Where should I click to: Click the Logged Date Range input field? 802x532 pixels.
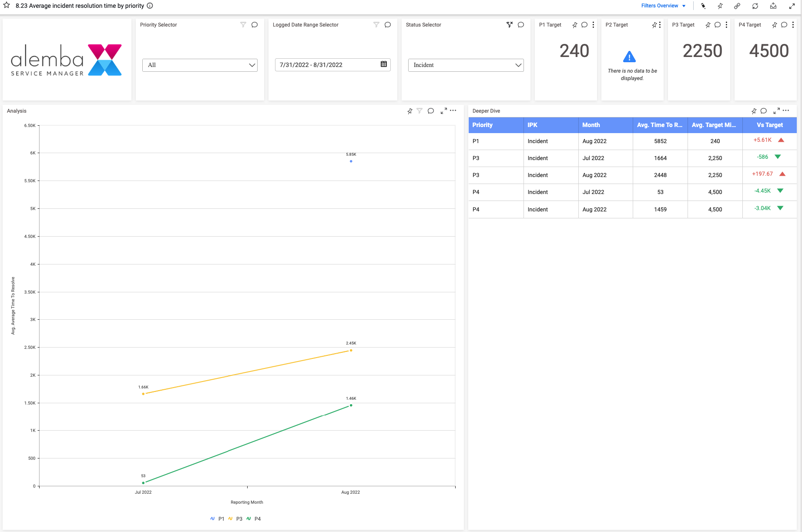(x=326, y=65)
